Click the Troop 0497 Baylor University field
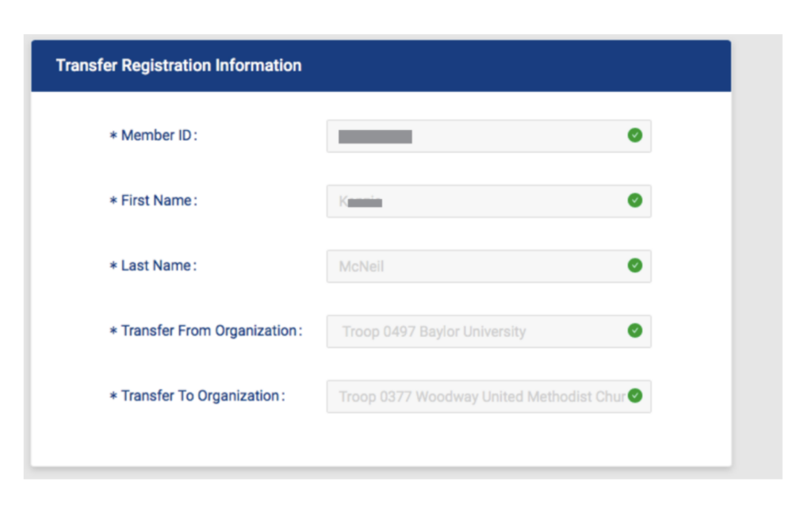The width and height of the screenshot is (812, 517). click(476, 331)
